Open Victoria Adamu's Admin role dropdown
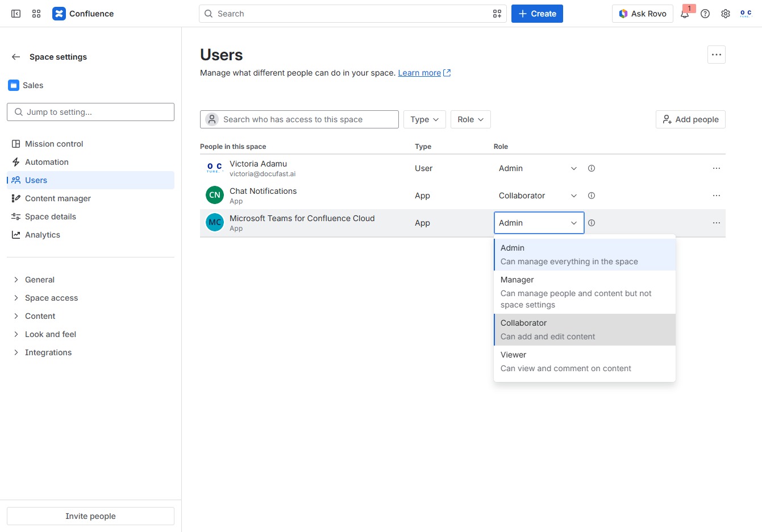This screenshot has width=762, height=532. (539, 168)
